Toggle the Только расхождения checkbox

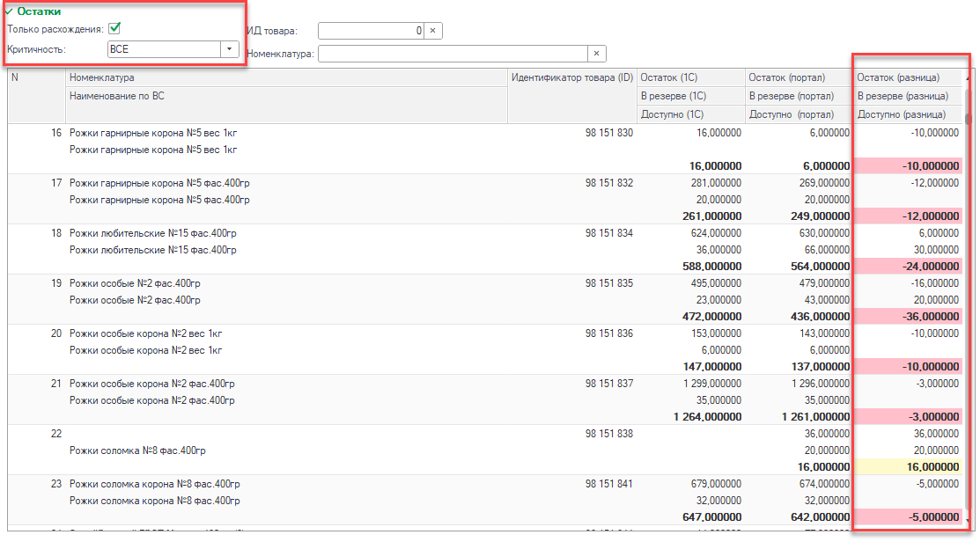[114, 29]
